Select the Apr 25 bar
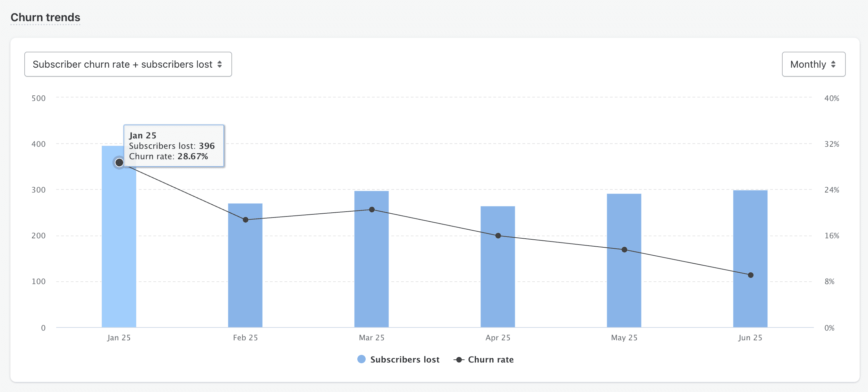Screen dimensions: 868x392 [498, 278]
